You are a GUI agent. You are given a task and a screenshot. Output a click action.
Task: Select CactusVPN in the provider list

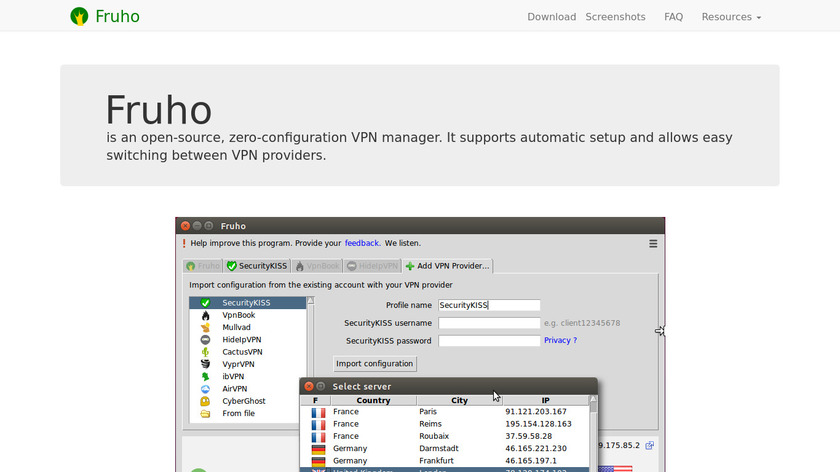(248, 352)
